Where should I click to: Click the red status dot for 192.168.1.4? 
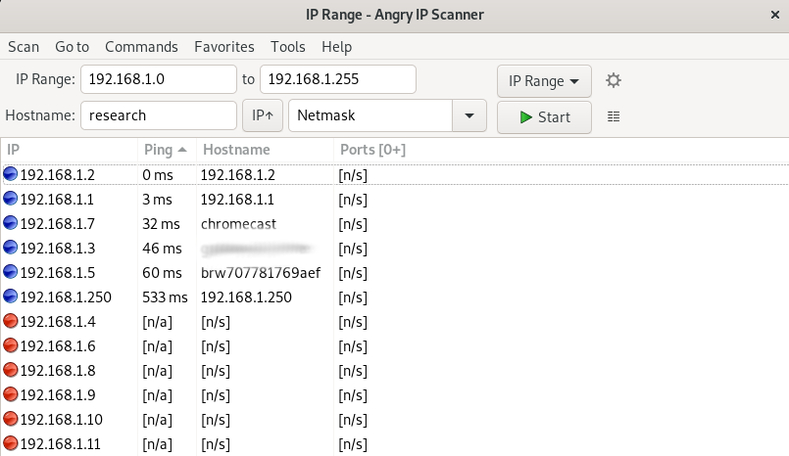(11, 321)
